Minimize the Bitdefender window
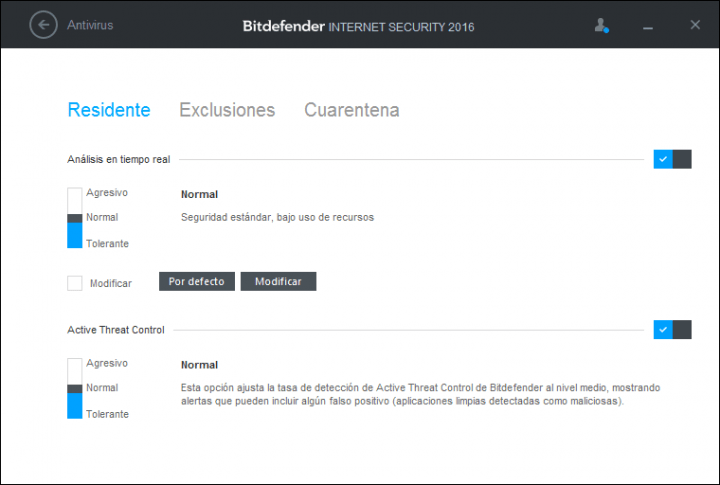The image size is (720, 485). point(648,28)
